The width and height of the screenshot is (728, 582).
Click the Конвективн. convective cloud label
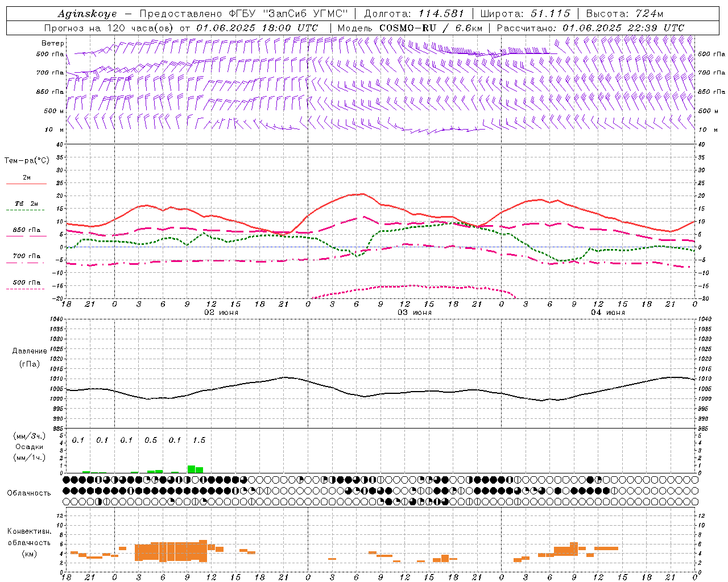point(29,531)
